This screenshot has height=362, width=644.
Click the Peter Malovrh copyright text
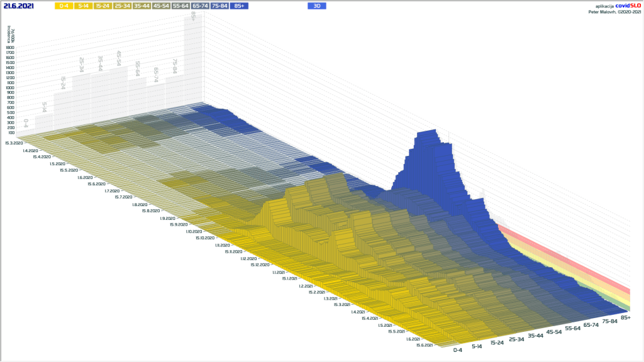(x=614, y=11)
